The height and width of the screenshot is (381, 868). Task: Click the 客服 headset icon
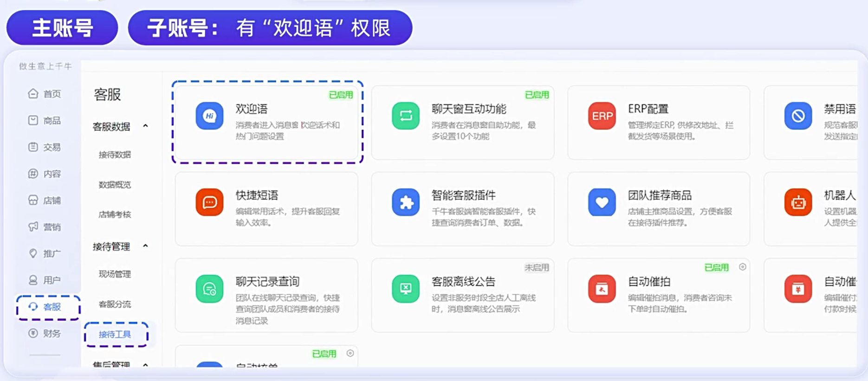(x=33, y=307)
